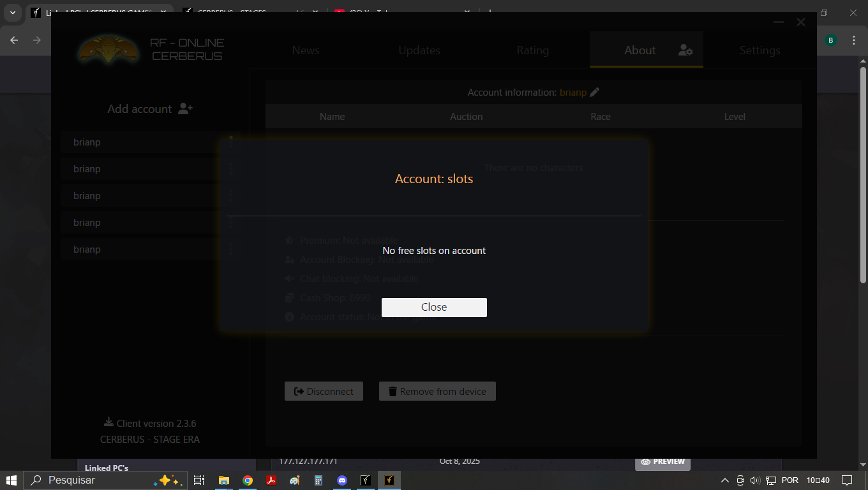
Task: Open the Chrome three-dot menu
Action: coord(854,40)
